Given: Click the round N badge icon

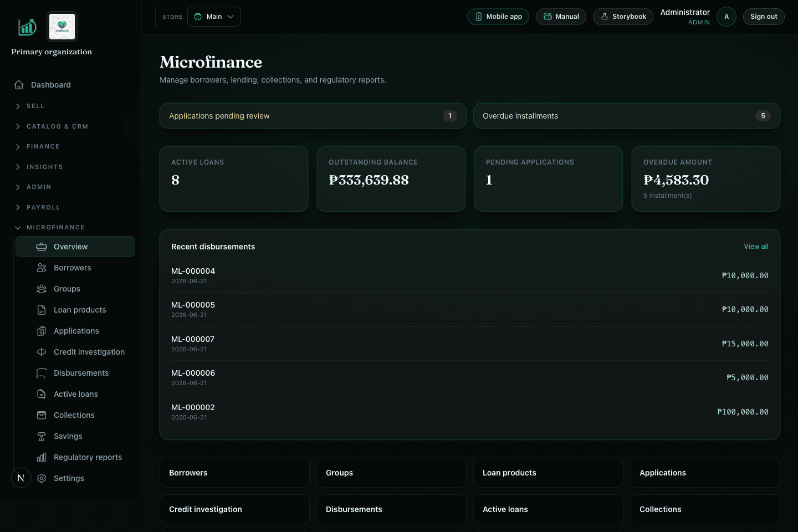Looking at the screenshot, I should [21, 478].
